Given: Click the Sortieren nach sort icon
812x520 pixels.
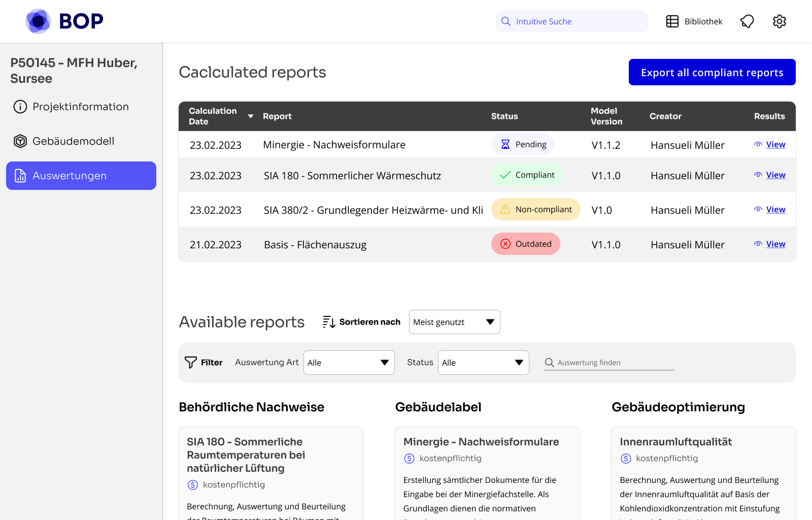Looking at the screenshot, I should point(329,322).
